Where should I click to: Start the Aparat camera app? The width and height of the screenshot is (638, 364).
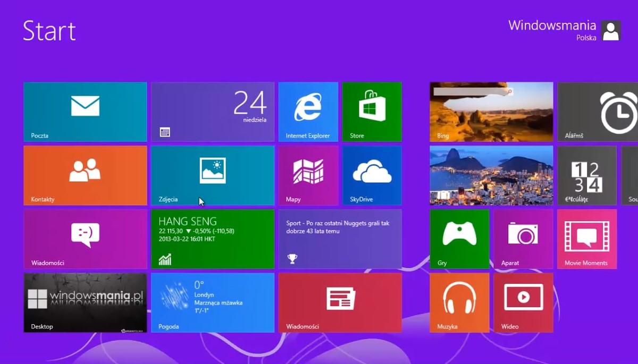[x=524, y=239]
